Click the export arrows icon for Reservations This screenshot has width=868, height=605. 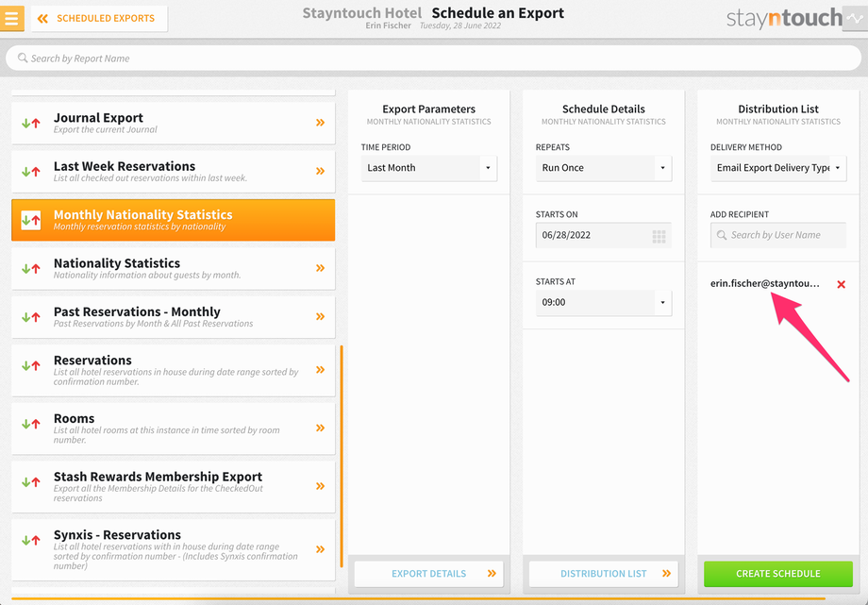[31, 365]
